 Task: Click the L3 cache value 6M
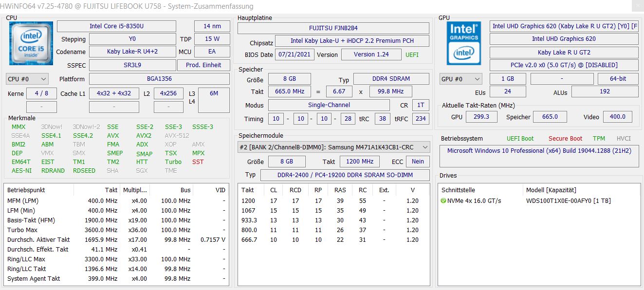pos(214,100)
